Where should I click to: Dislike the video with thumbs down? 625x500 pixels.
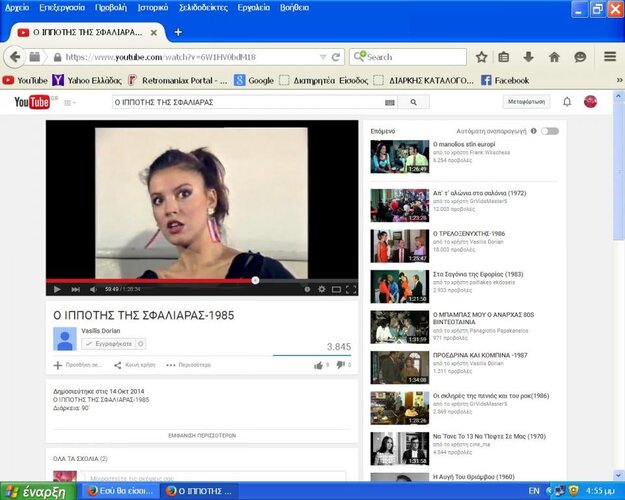pyautogui.click(x=340, y=365)
